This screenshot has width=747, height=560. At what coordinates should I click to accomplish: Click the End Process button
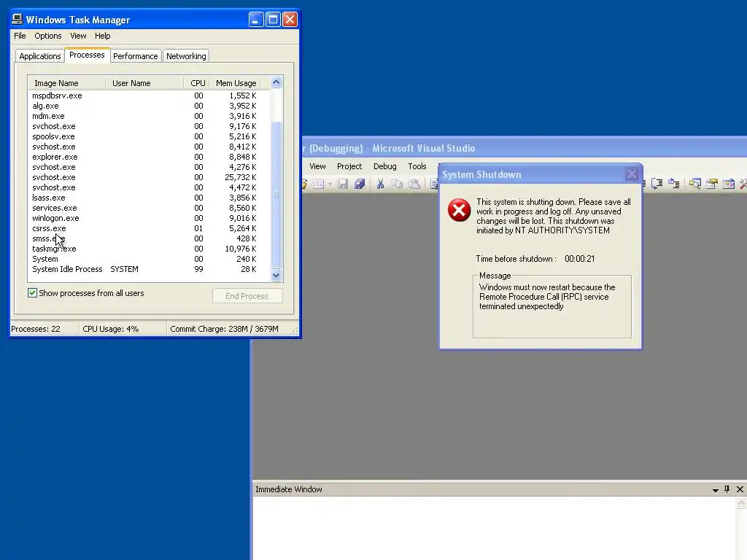click(x=247, y=296)
